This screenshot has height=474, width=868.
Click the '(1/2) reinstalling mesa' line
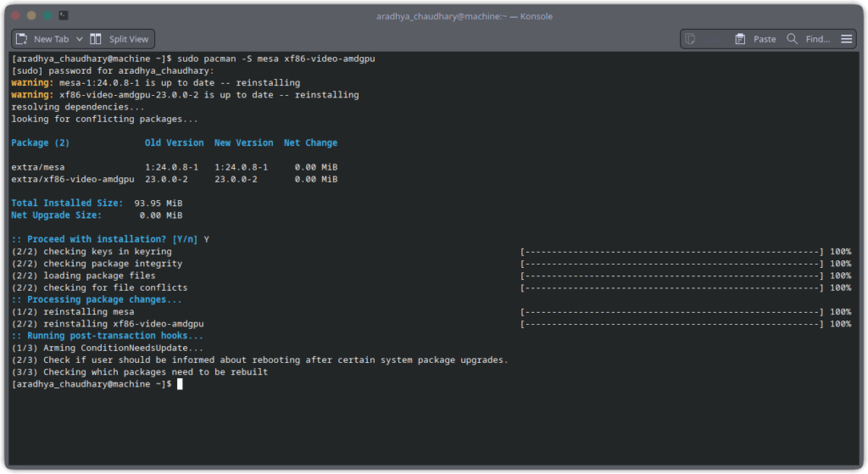(x=73, y=312)
